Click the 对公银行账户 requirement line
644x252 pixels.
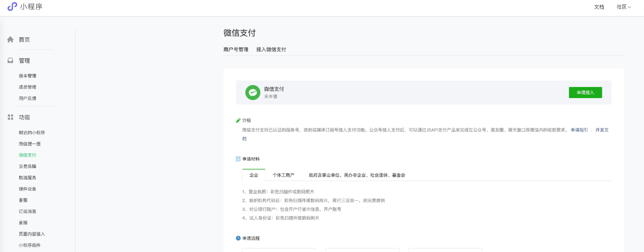pyautogui.click(x=292, y=209)
